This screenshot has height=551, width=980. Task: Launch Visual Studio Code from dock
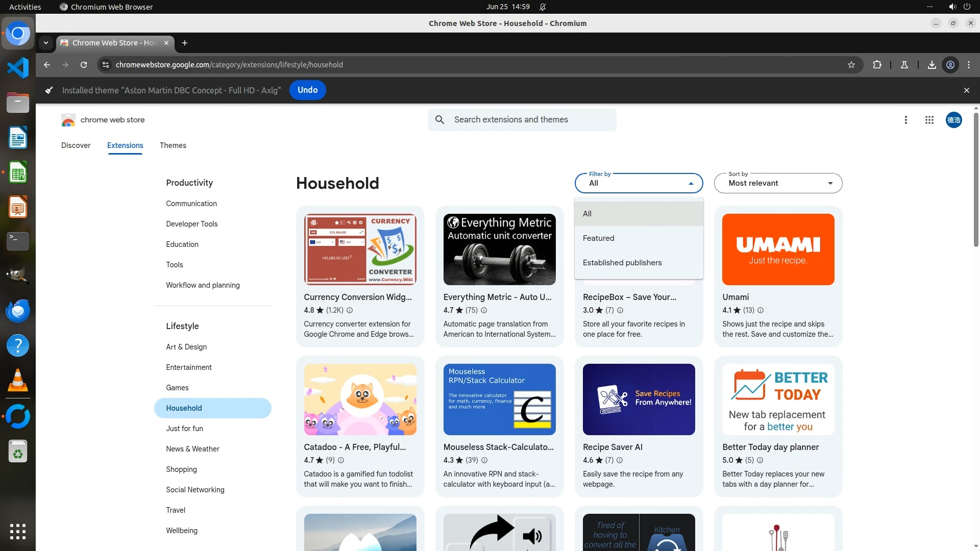click(x=18, y=68)
